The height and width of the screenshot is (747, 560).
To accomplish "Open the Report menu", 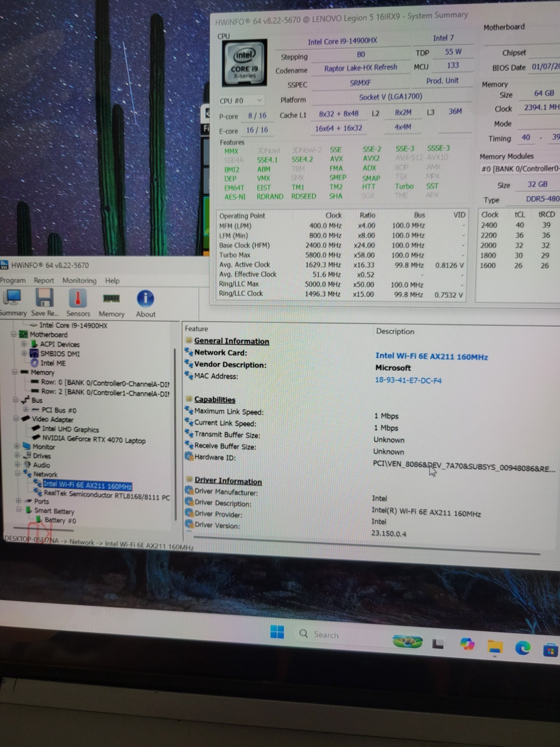I will [43, 280].
